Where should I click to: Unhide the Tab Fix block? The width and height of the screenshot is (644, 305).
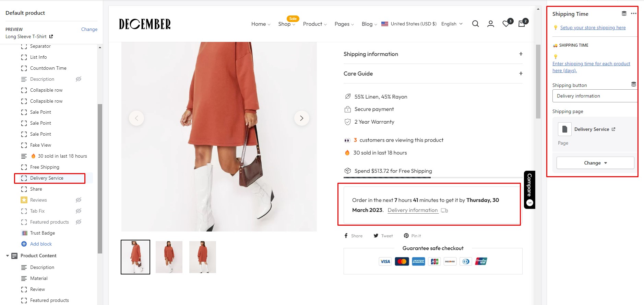click(79, 211)
